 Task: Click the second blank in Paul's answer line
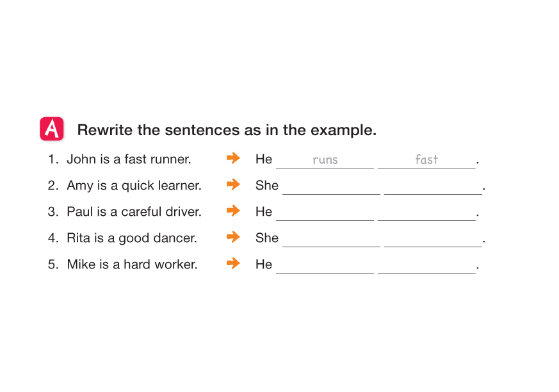pos(426,213)
